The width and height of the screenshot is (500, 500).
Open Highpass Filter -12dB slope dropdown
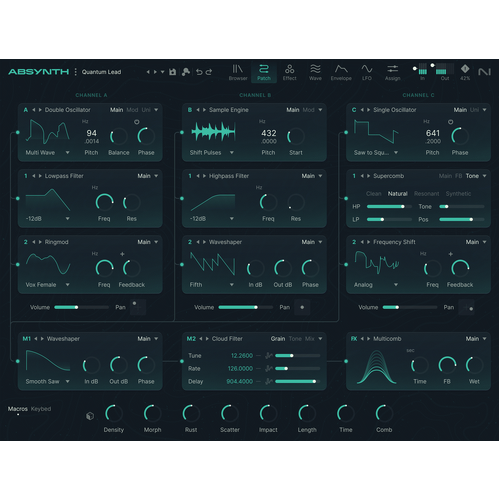point(211,219)
